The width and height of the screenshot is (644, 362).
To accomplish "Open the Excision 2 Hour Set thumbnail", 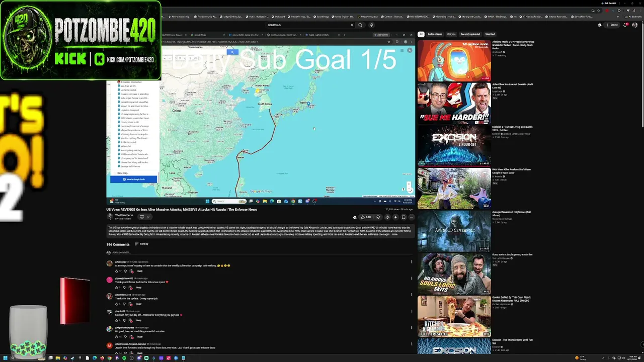I will pos(454,146).
